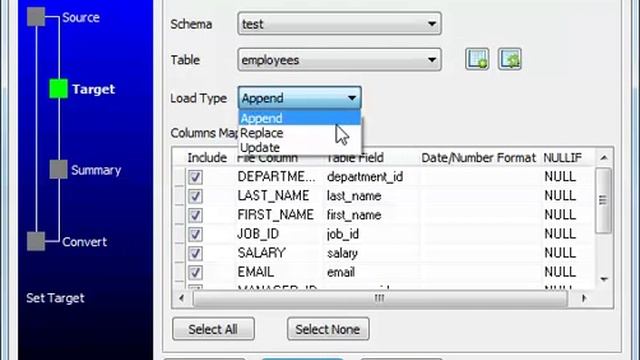Open the Schema dropdown showing test
Viewport: 640px width, 360px height.
point(339,24)
